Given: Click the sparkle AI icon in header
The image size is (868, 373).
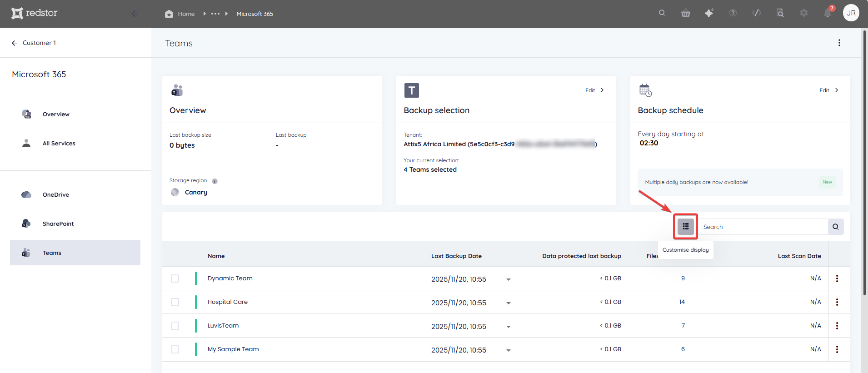Looking at the screenshot, I should coord(709,13).
